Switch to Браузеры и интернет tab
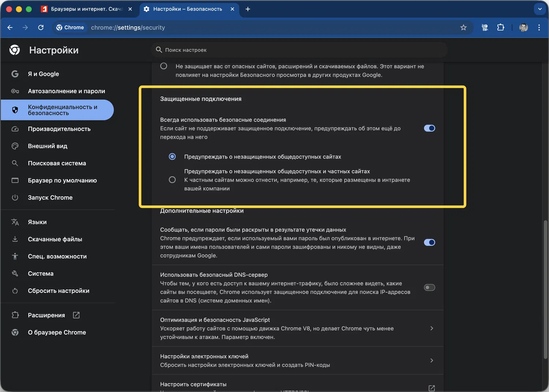Screen dimensions: 549x392 click(86, 9)
